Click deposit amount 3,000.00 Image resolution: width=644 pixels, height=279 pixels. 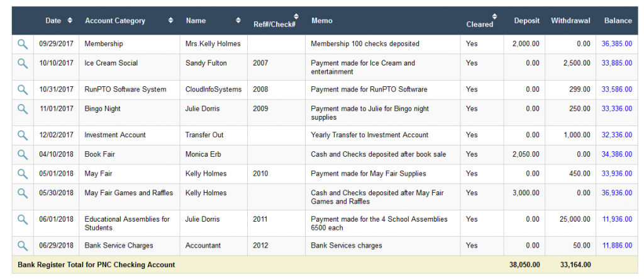click(526, 193)
